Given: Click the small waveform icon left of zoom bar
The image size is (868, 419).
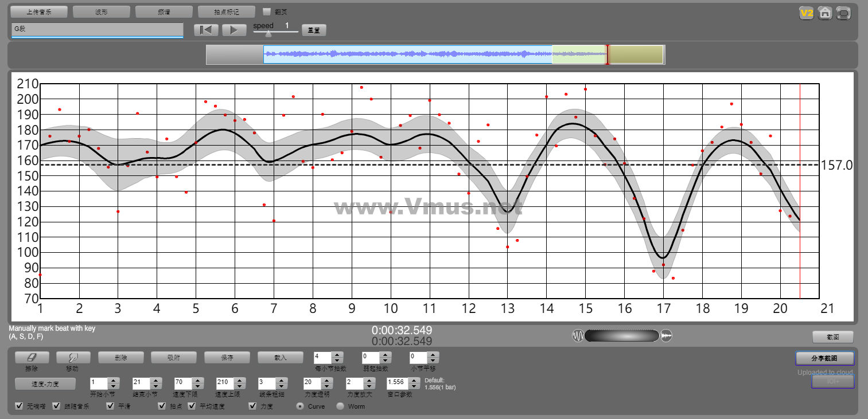Looking at the screenshot, I should click(577, 336).
